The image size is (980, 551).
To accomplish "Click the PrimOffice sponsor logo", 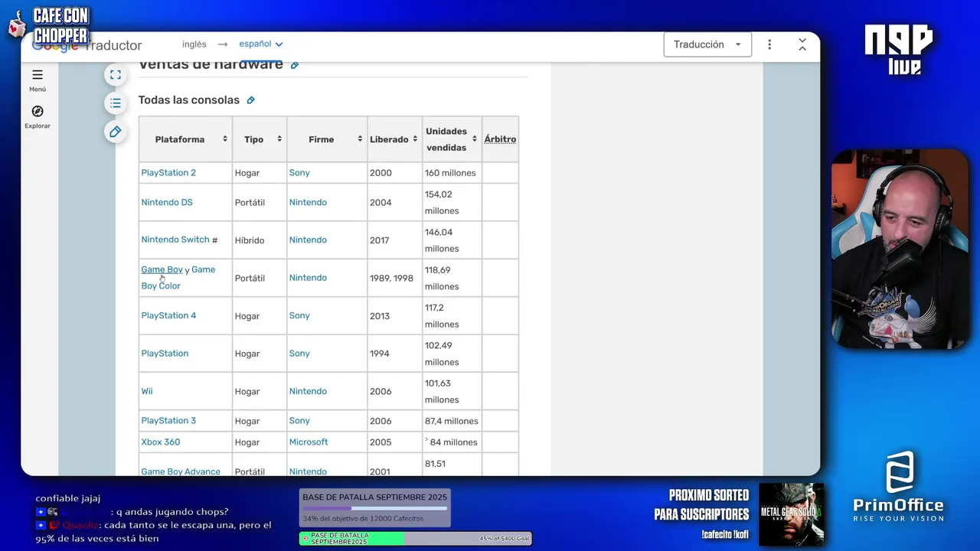I will click(899, 487).
